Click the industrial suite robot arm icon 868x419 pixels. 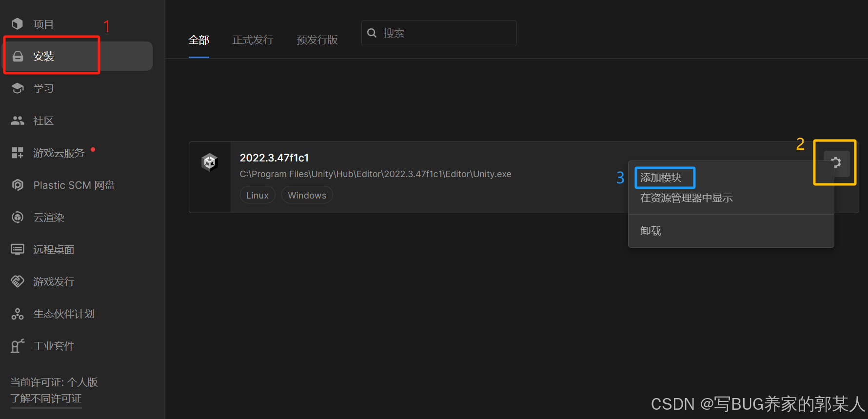[18, 346]
